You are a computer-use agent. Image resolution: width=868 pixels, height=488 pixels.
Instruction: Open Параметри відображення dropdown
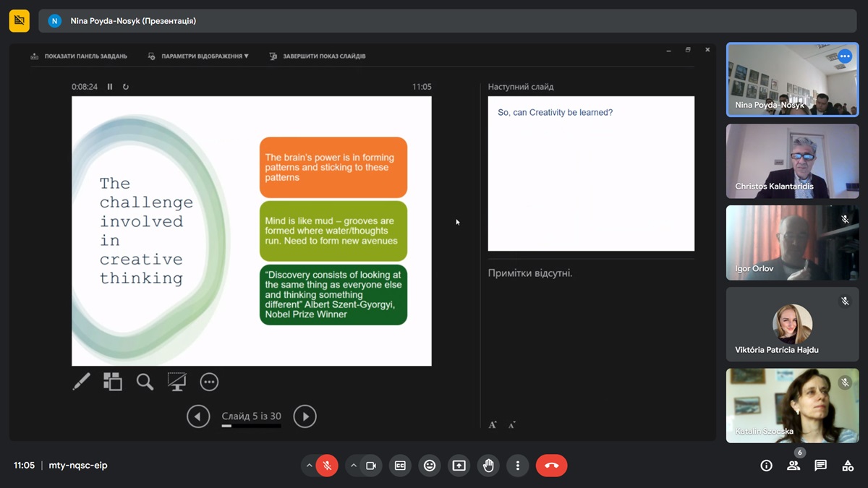198,56
